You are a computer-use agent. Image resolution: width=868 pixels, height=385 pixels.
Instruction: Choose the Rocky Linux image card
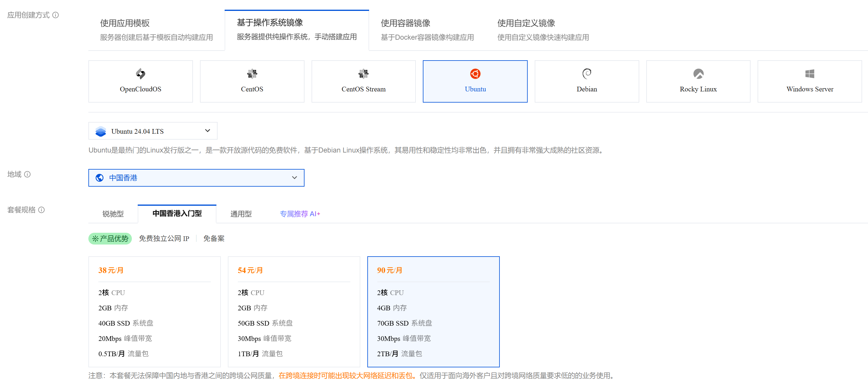698,81
